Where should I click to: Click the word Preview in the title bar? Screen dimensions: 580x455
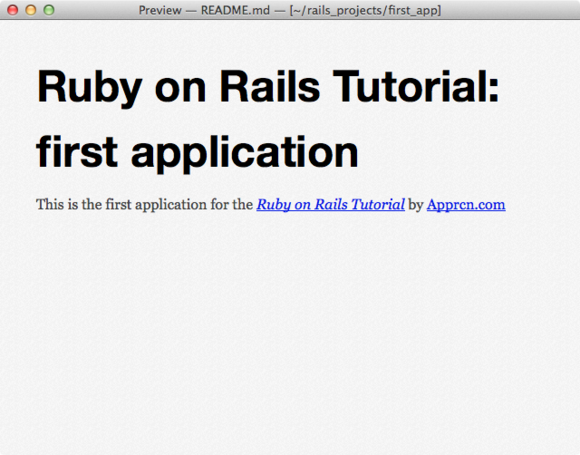pyautogui.click(x=160, y=10)
